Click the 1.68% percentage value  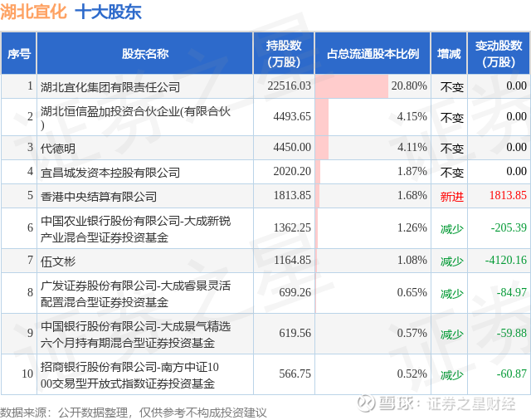pyautogui.click(x=412, y=195)
